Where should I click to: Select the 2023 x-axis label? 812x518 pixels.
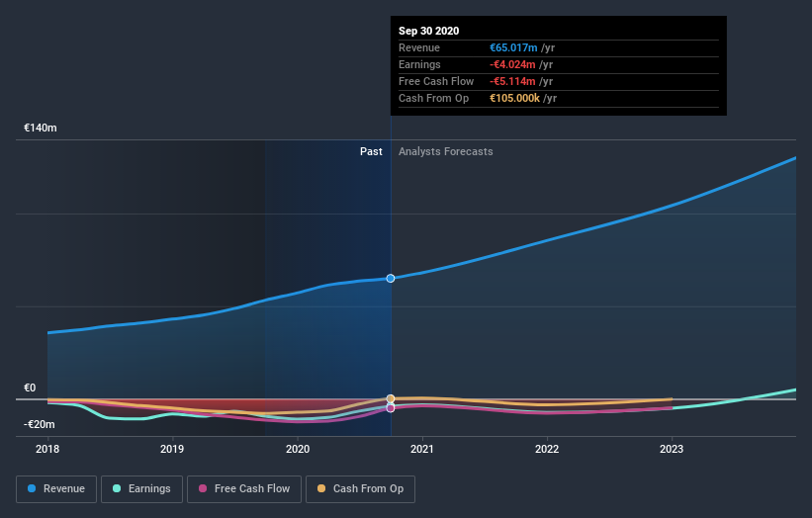click(x=672, y=449)
